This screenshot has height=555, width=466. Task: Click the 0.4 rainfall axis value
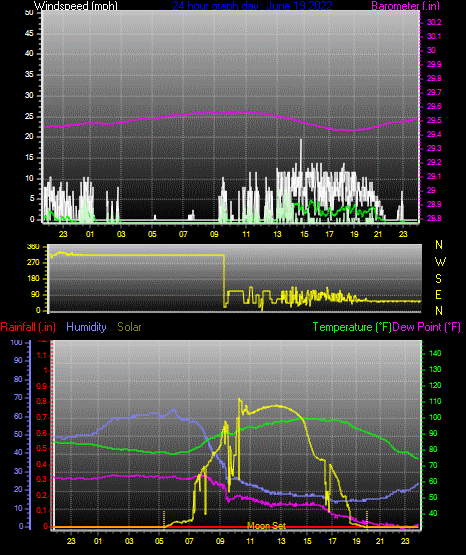click(41, 464)
